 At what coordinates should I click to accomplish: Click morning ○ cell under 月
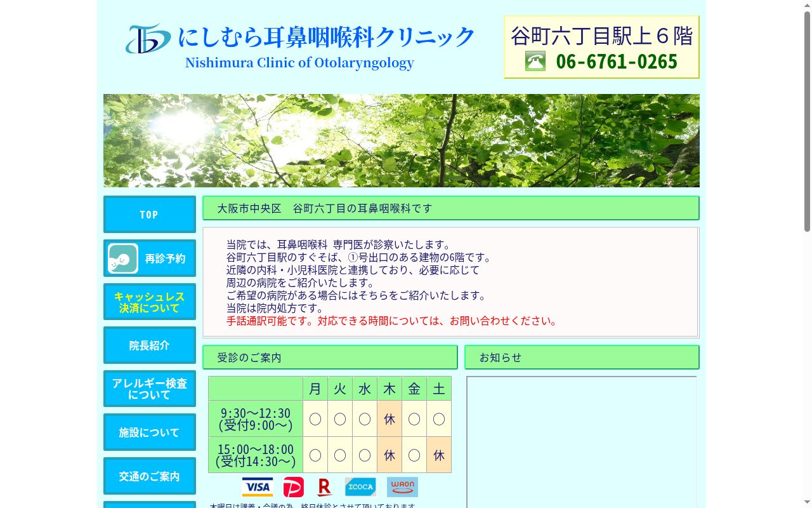(x=315, y=418)
